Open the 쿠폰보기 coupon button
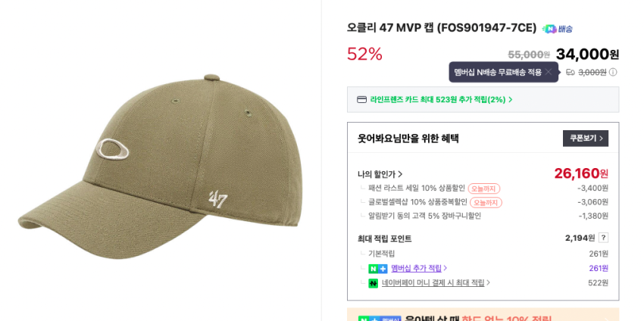644x321 pixels. tap(585, 139)
